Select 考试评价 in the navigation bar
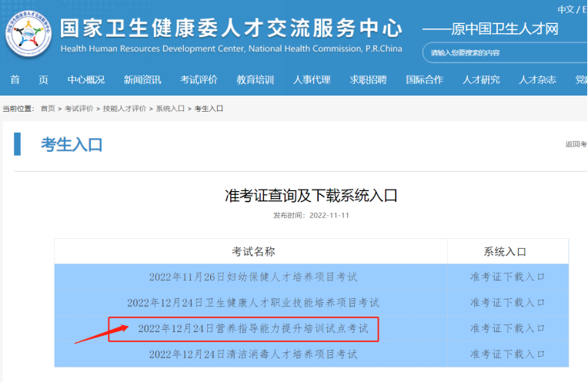The height and width of the screenshot is (383, 588). tap(199, 80)
